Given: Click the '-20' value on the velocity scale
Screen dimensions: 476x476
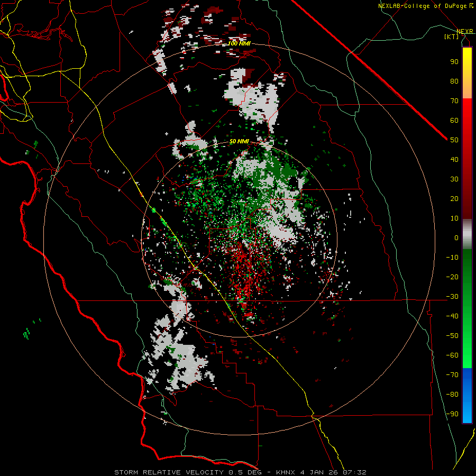Looking at the screenshot, I should (x=452, y=277).
